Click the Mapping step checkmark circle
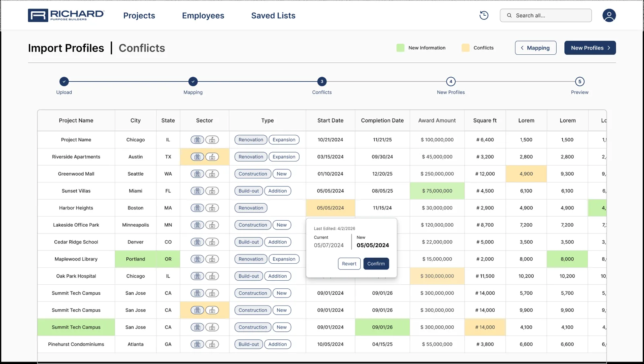This screenshot has width=644, height=364. tap(193, 81)
